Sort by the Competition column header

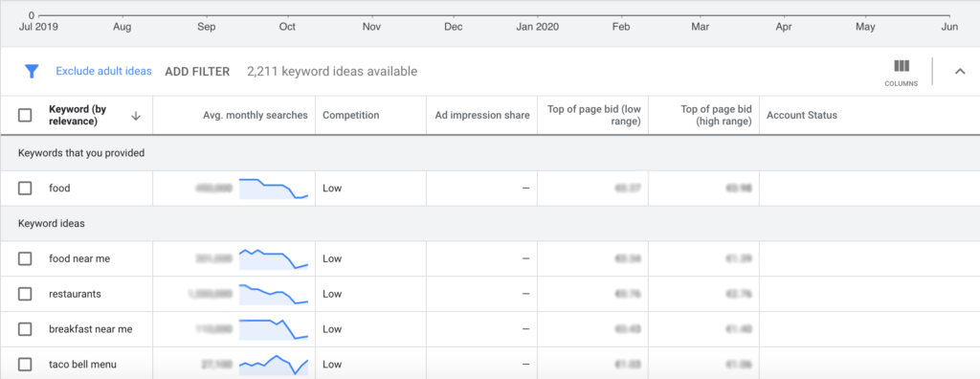pos(350,115)
